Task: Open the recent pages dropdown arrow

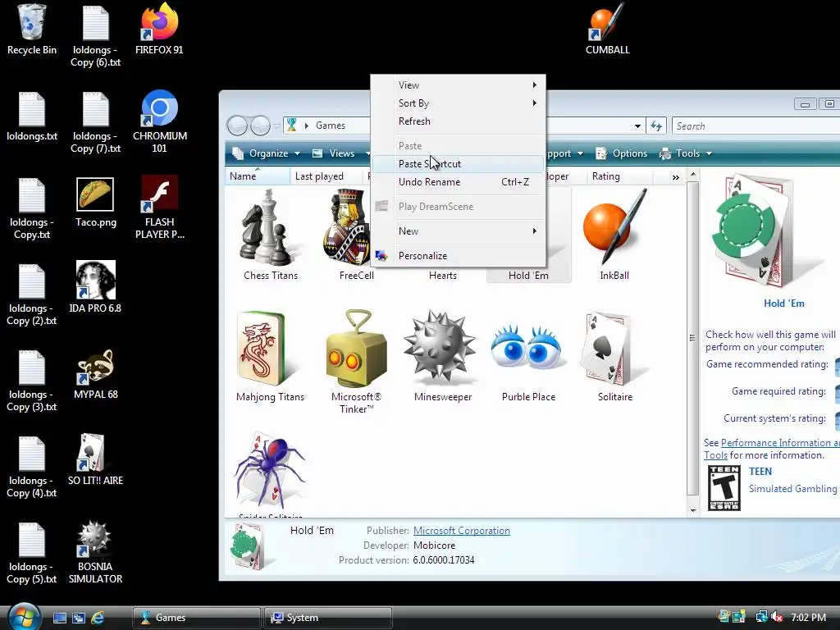Action: [x=276, y=126]
